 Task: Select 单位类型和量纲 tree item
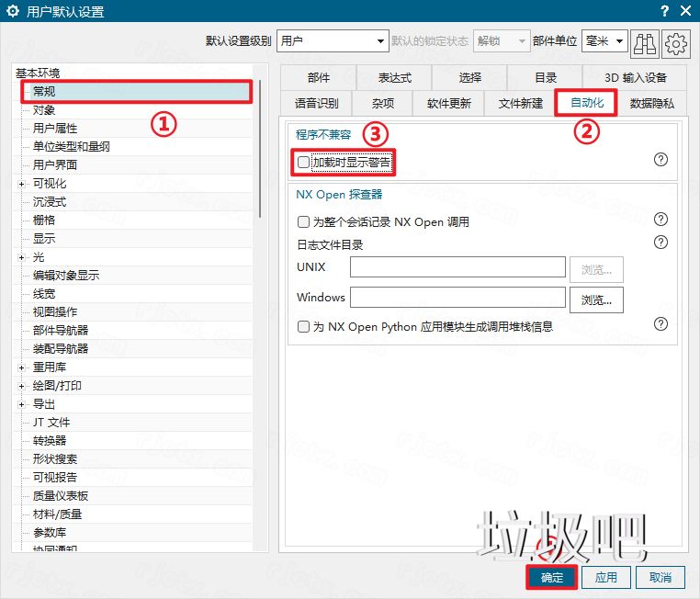pos(72,147)
